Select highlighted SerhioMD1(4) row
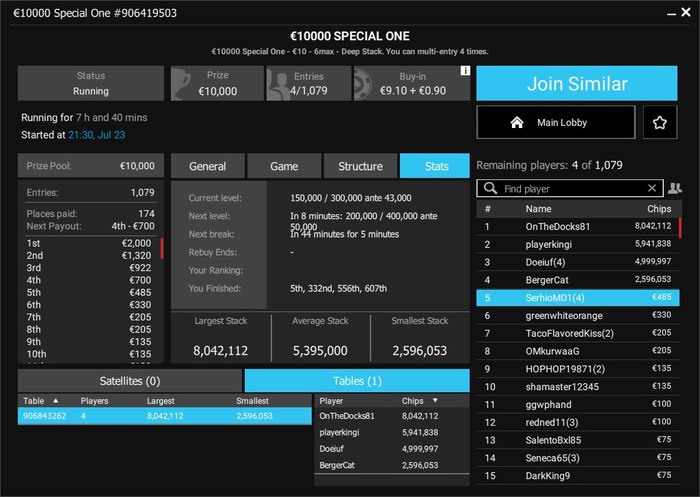Viewport: 700px width, 497px height. pyautogui.click(x=578, y=298)
